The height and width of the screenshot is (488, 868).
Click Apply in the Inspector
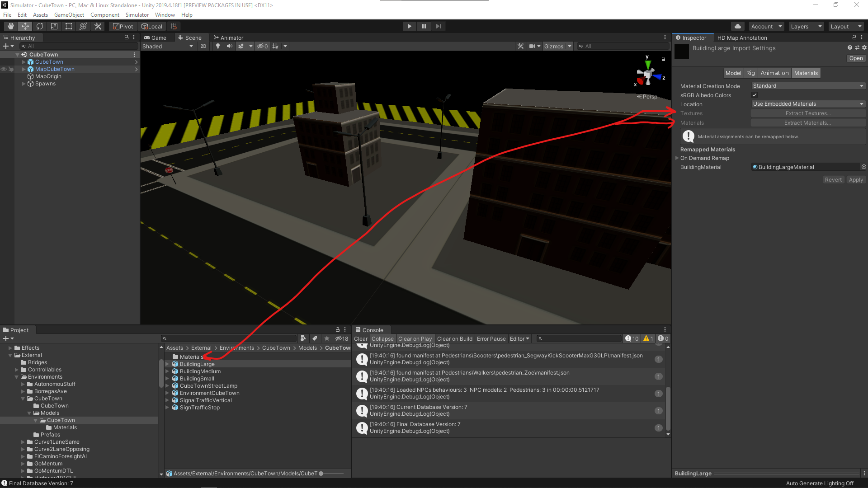point(856,179)
